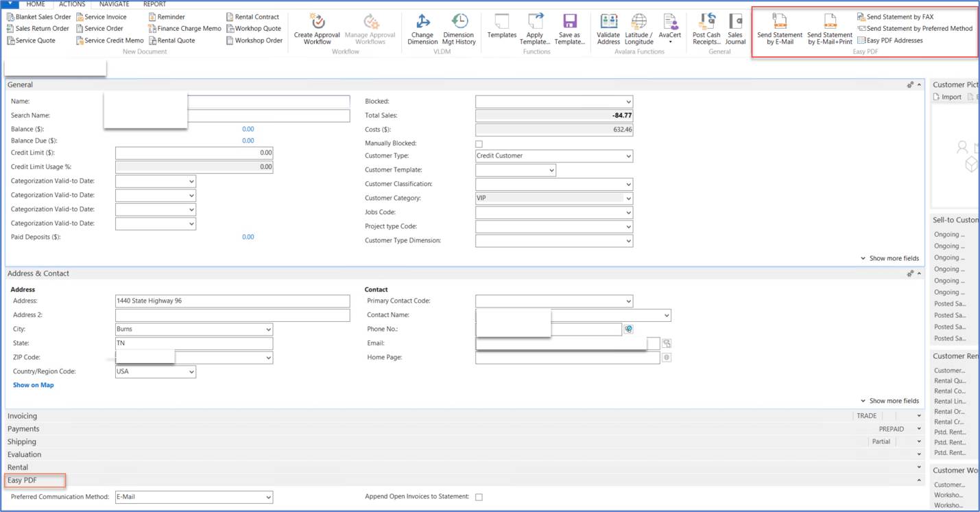Create a Workshop Order
This screenshot has height=512, width=980.
click(254, 40)
